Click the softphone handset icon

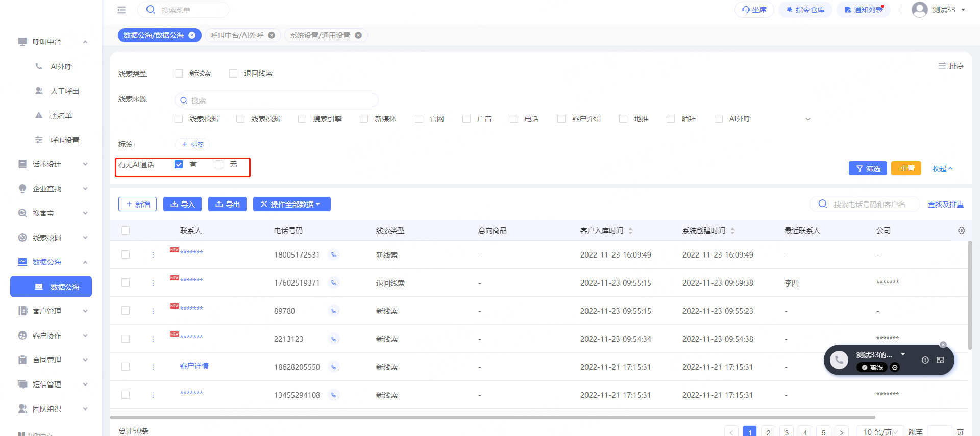[x=839, y=360]
